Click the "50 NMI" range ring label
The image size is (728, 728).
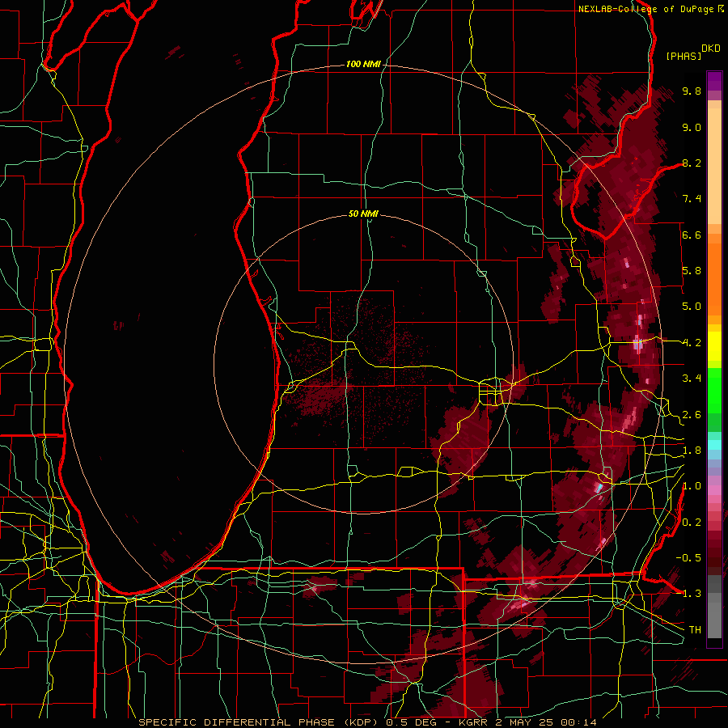click(363, 214)
